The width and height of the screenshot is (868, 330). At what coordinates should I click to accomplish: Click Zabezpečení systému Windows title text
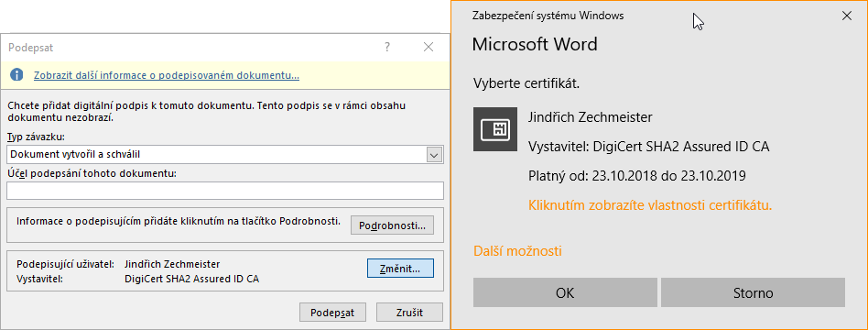point(548,16)
